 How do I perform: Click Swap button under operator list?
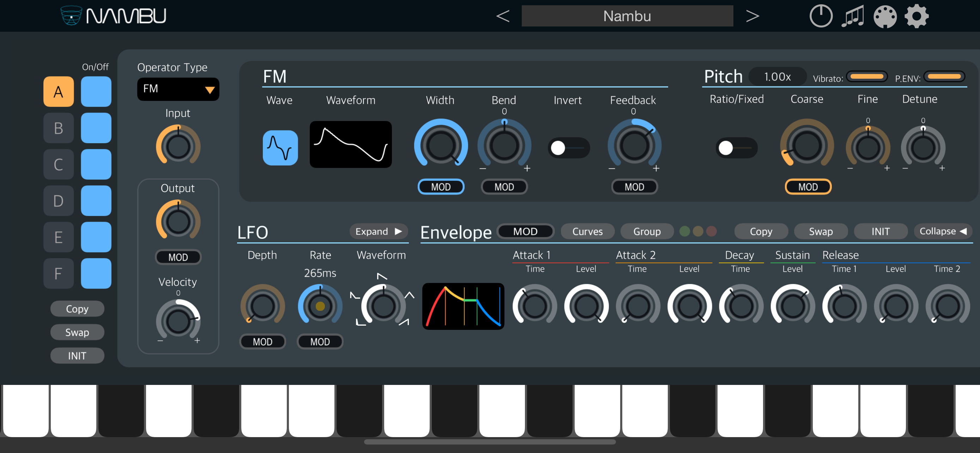point(77,332)
